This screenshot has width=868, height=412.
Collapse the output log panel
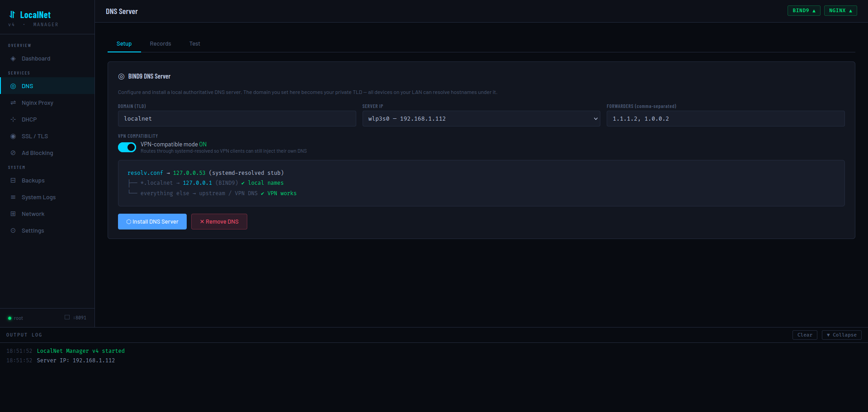pyautogui.click(x=841, y=335)
